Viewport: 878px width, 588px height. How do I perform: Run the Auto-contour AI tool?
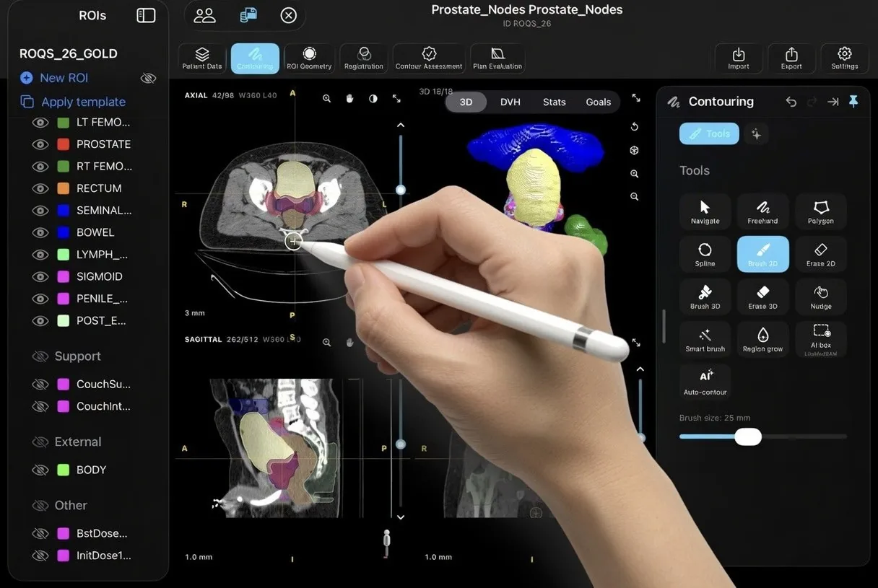point(705,382)
